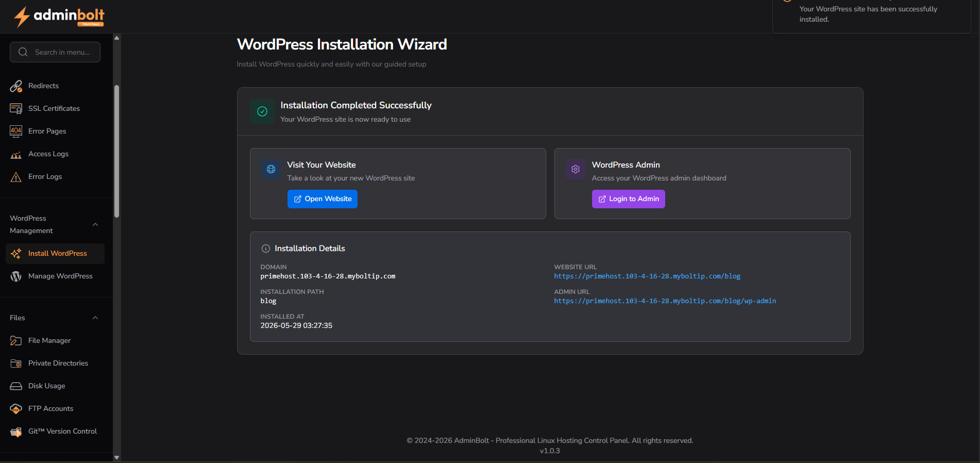Viewport: 980px width, 463px height.
Task: Open Git Version Control
Action: point(55,432)
